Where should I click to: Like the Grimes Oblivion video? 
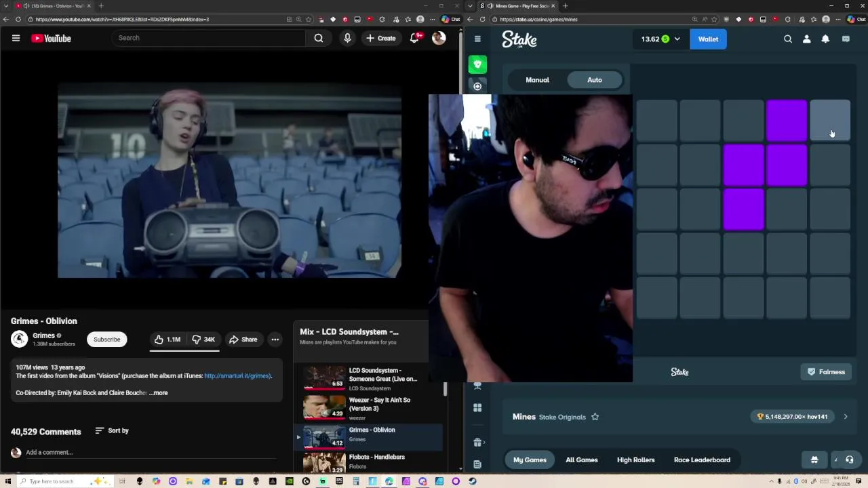point(167,340)
